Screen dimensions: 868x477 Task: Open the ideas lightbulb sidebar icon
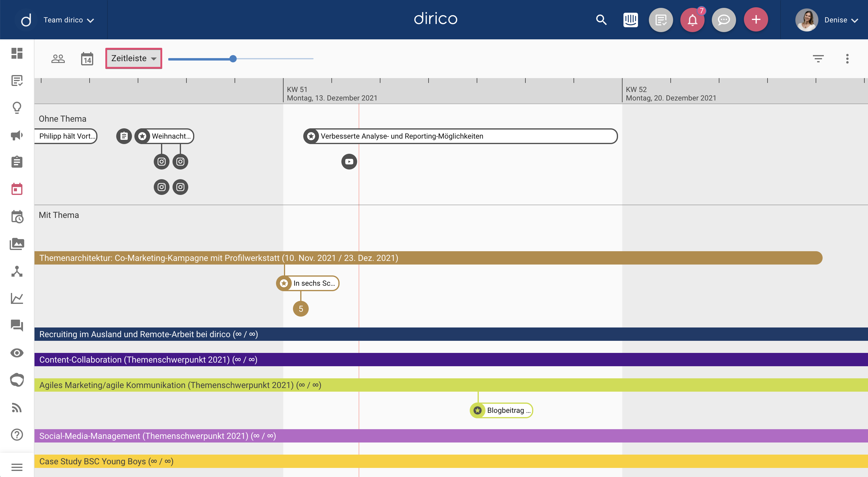click(17, 108)
